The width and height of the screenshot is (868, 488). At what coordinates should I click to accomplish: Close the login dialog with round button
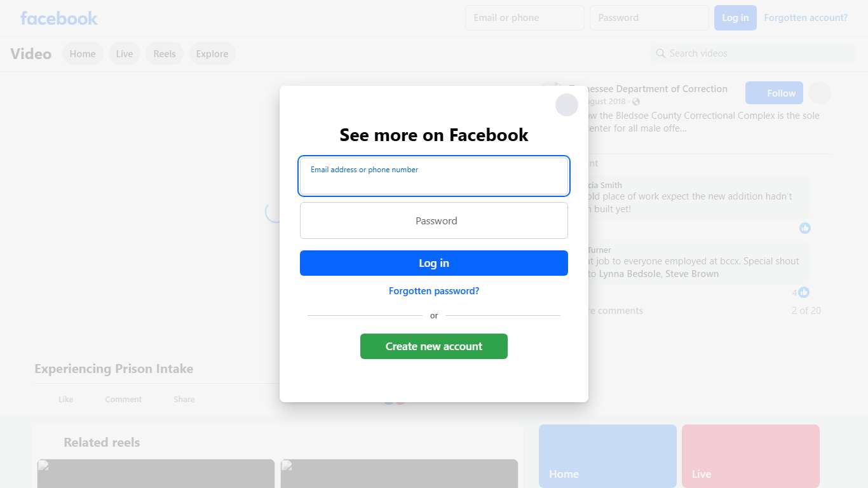[x=567, y=105]
